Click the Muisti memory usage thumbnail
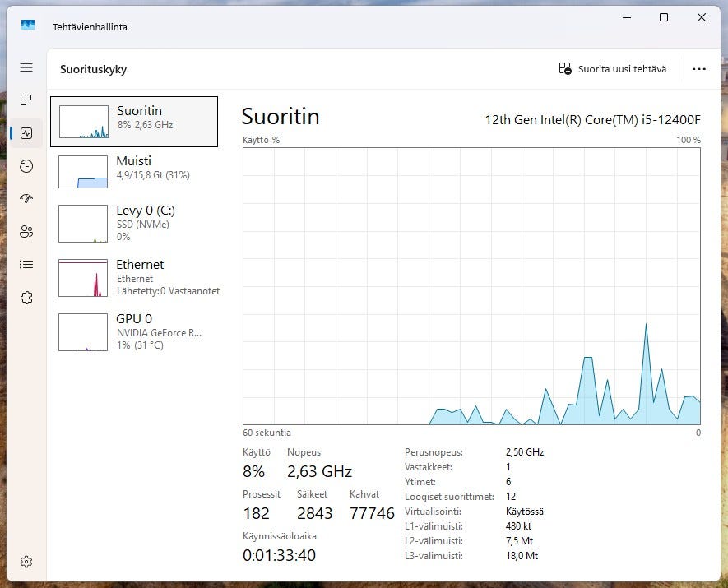Viewport: 728px width, 588px height. tap(83, 172)
